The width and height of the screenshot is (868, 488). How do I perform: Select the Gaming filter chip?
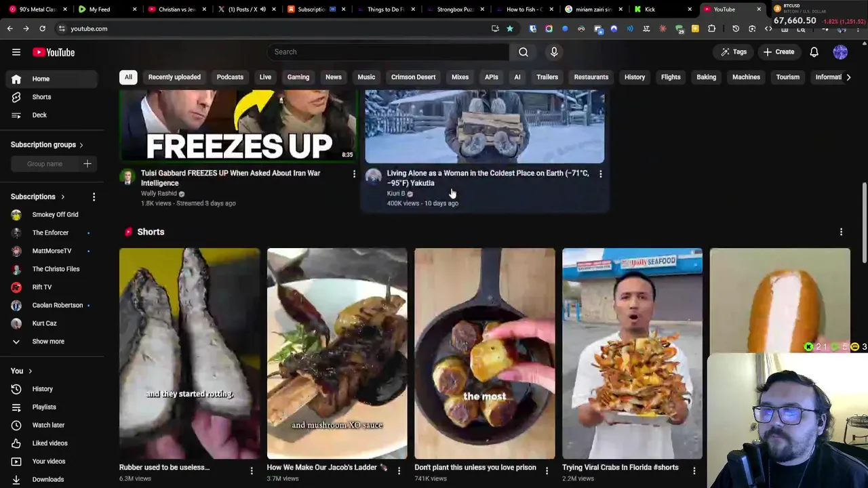(x=298, y=77)
